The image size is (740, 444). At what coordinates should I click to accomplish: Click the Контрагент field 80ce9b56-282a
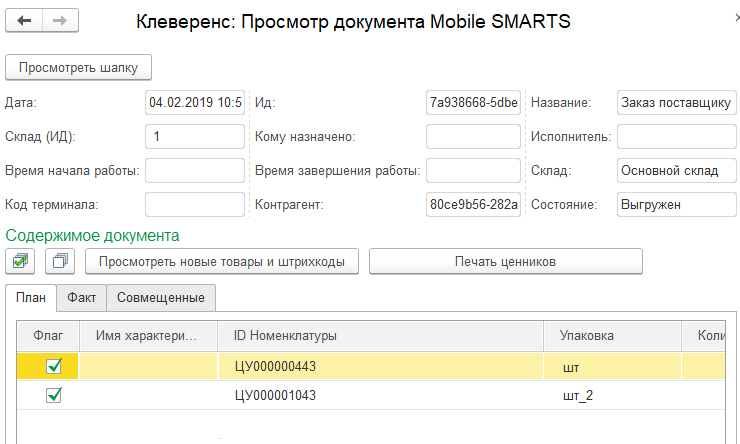pyautogui.click(x=473, y=204)
